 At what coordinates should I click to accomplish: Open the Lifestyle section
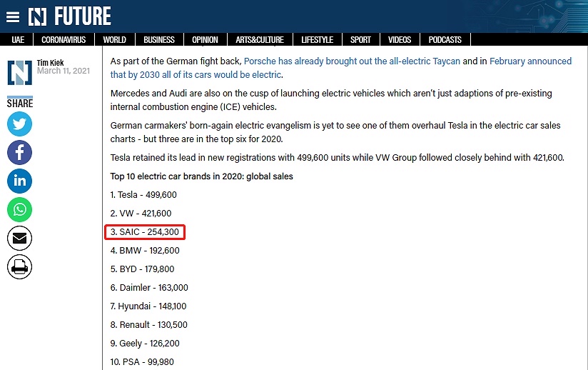318,40
